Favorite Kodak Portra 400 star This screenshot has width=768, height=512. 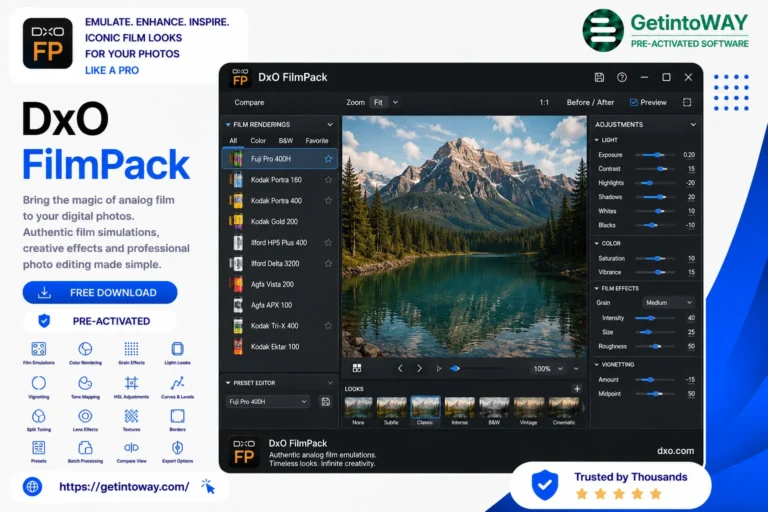point(328,200)
